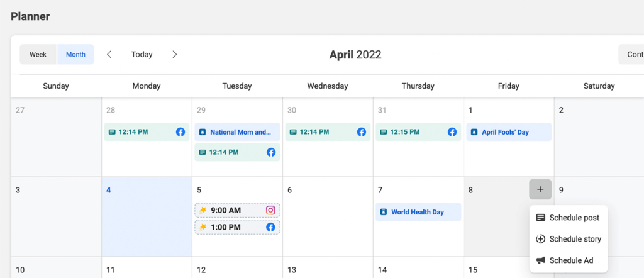644x278 pixels.
Task: Click Facebook icon on Monday 28 post
Action: pos(180,132)
